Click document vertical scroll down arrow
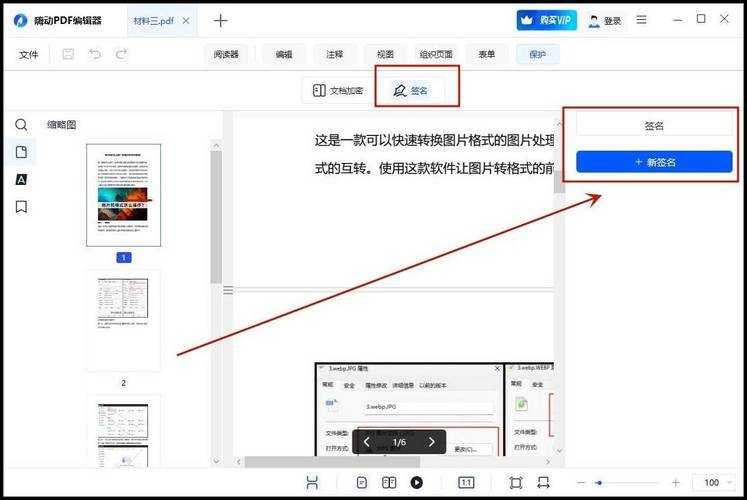 pos(559,450)
